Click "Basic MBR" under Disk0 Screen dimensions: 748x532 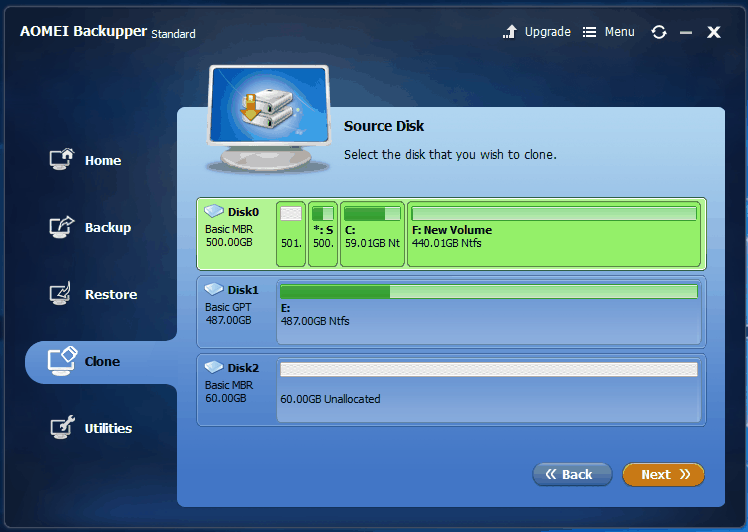click(229, 229)
